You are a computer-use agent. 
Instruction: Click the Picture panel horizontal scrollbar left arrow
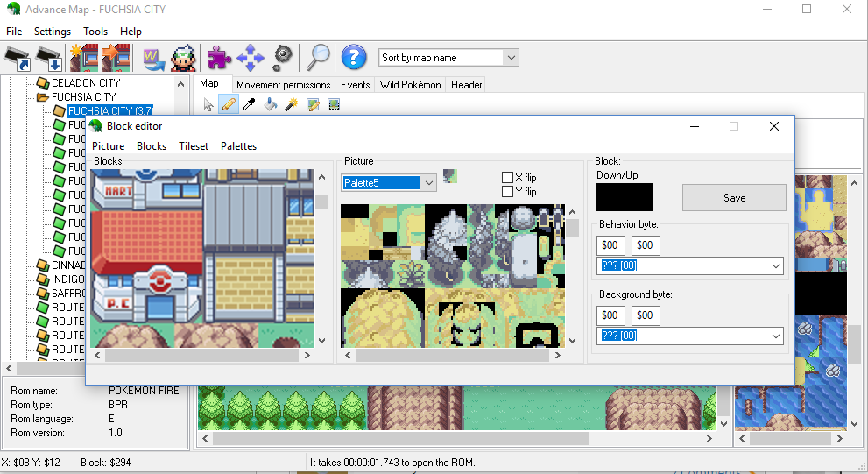tap(348, 356)
